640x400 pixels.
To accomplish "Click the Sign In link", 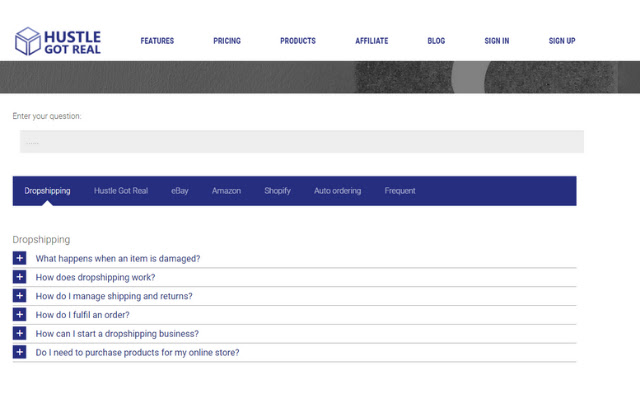I will click(497, 41).
